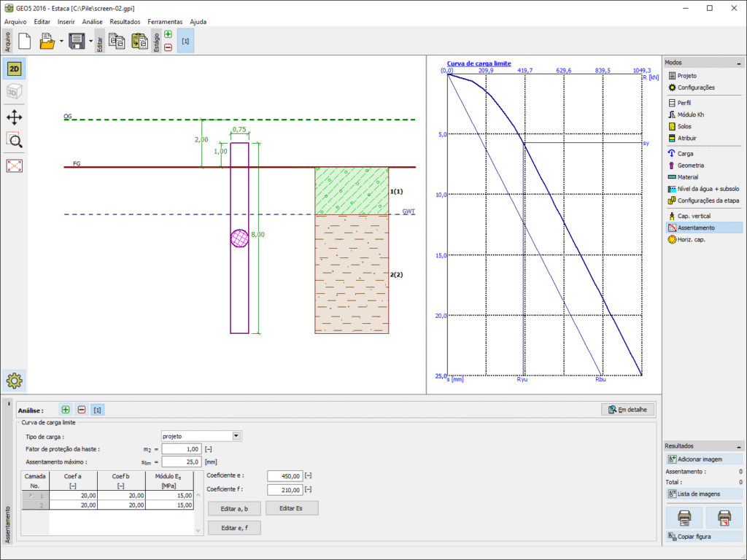Screen dimensions: 747x560
Task: Add a construction stage with green plus
Action: [x=169, y=34]
